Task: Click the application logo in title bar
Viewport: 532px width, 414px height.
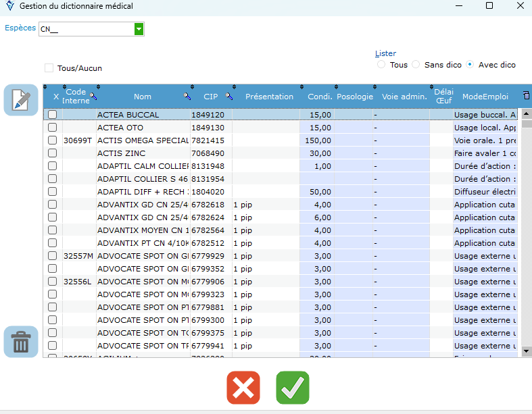Action: pos(10,5)
